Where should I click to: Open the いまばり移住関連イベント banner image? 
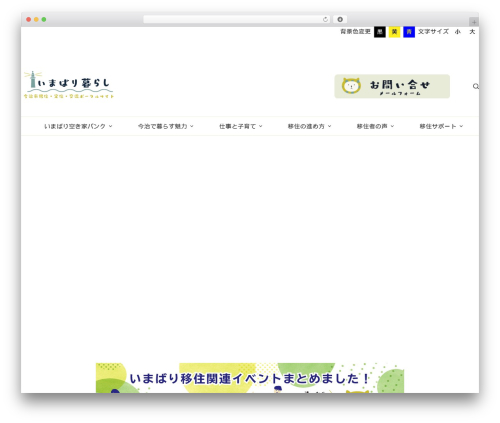(250, 378)
